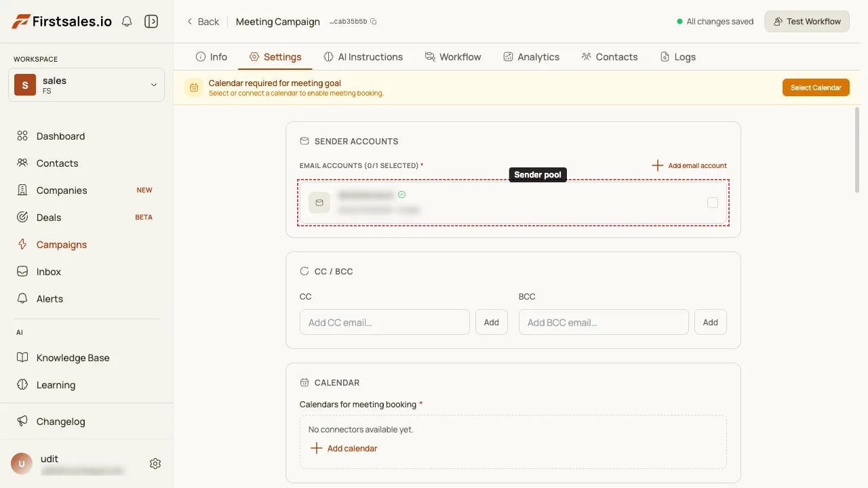This screenshot has width=868, height=488.
Task: Click the CALENDAR section heading
Action: pyautogui.click(x=336, y=383)
